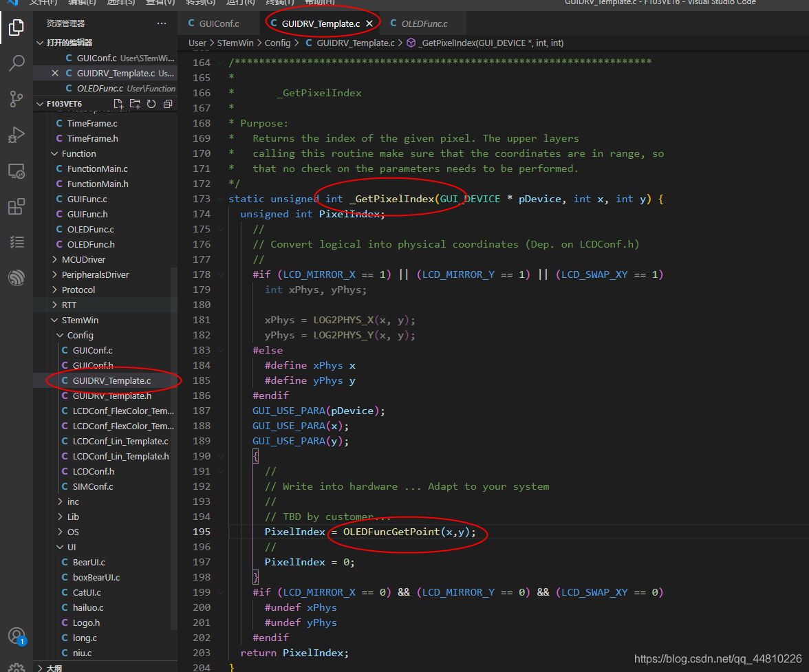Viewport: 809px width, 672px height.
Task: Collapse the open editors section
Action: pyautogui.click(x=40, y=42)
